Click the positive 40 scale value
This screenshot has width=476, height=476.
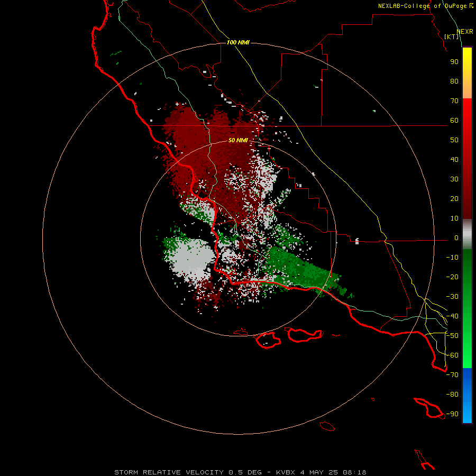(454, 159)
